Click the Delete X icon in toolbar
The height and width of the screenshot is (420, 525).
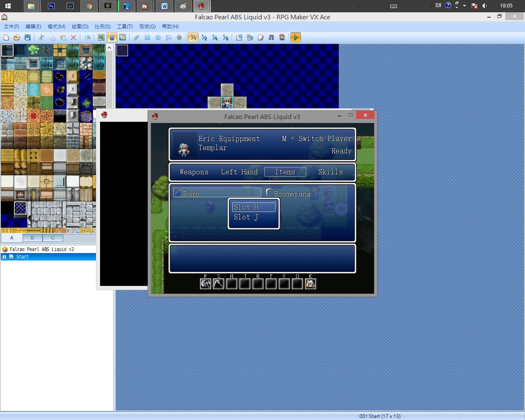pos(73,37)
